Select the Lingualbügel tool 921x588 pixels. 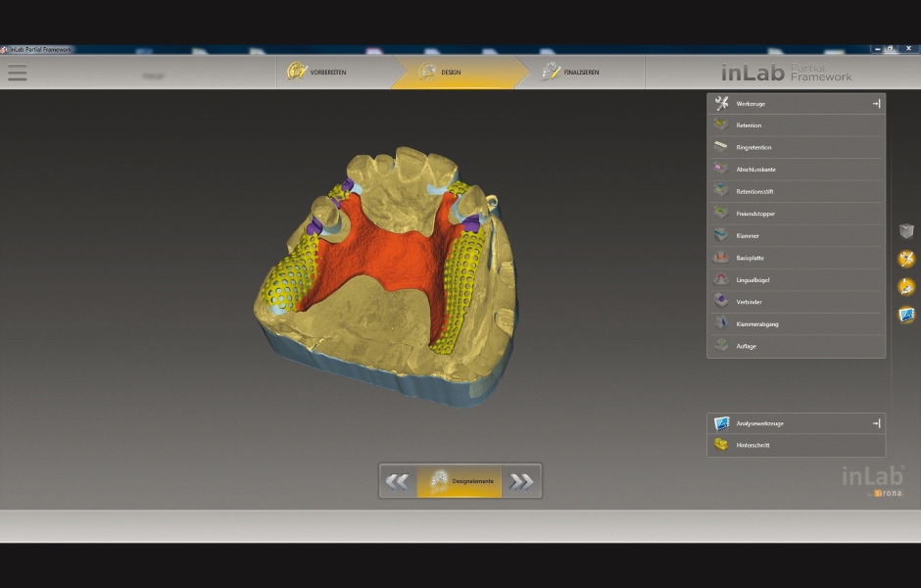click(x=796, y=280)
